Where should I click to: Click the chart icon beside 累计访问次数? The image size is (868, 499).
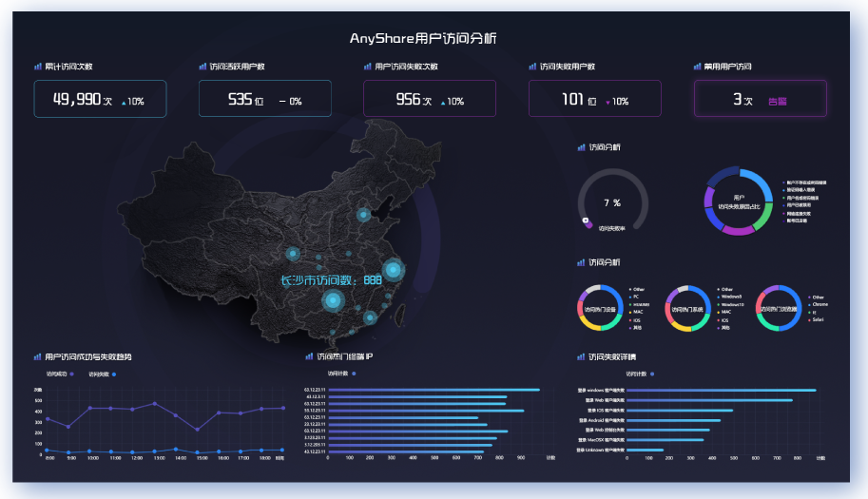pyautogui.click(x=38, y=67)
